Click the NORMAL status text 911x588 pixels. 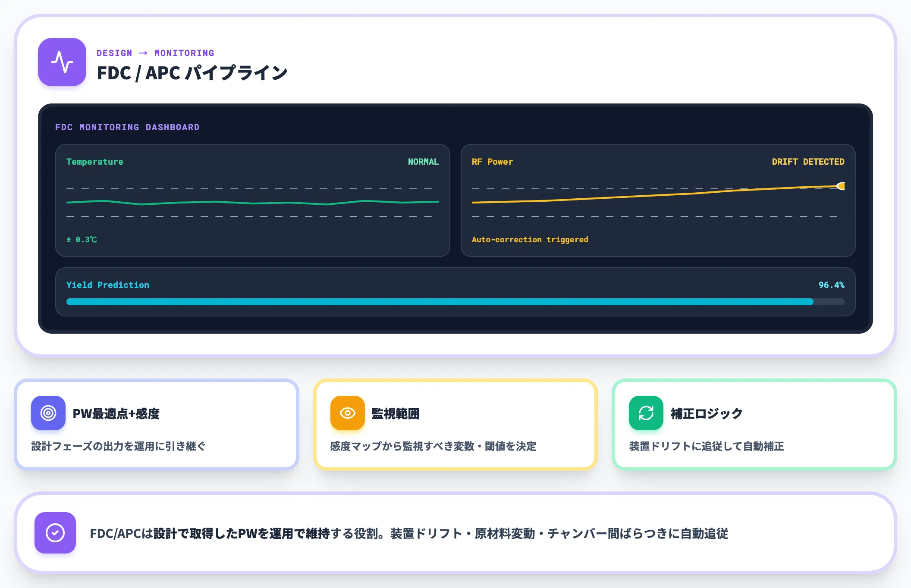(x=423, y=162)
